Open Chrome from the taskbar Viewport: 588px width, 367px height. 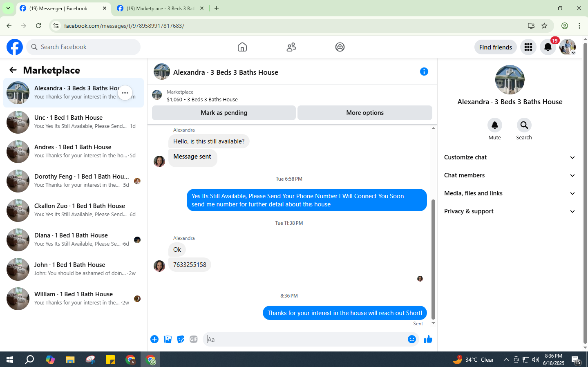coord(131,360)
